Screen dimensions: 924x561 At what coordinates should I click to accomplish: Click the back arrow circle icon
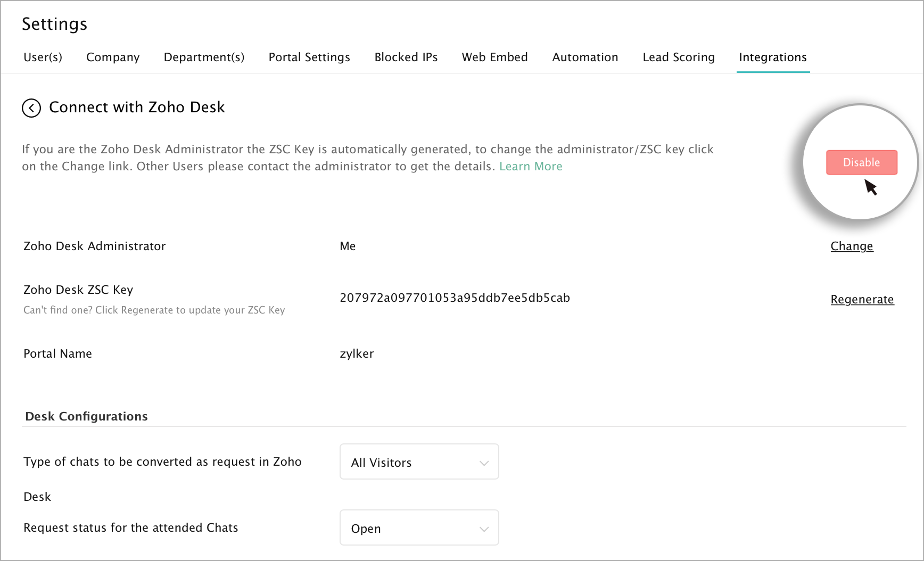(x=31, y=108)
